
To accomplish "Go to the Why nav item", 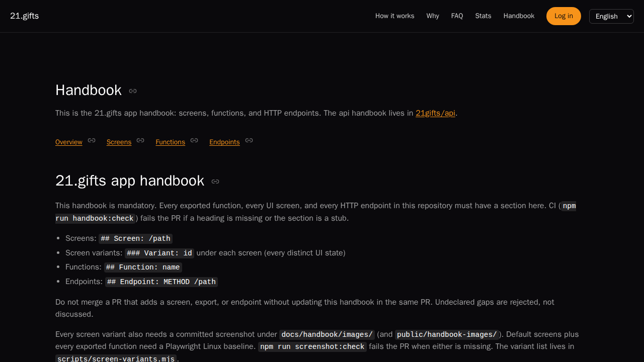I will pyautogui.click(x=433, y=16).
